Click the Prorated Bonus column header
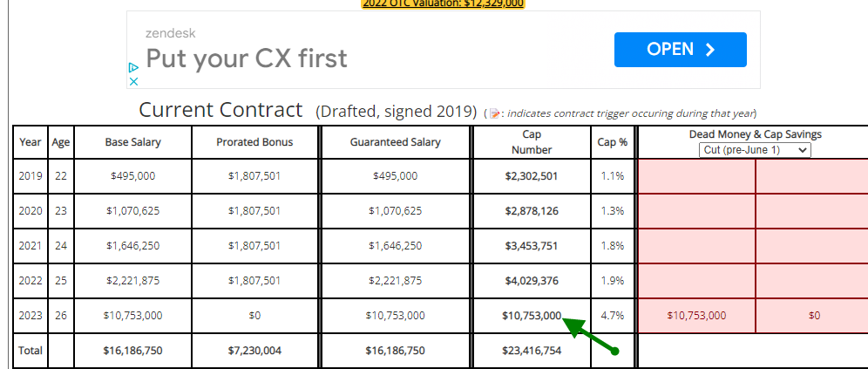868x369 pixels. pos(254,142)
